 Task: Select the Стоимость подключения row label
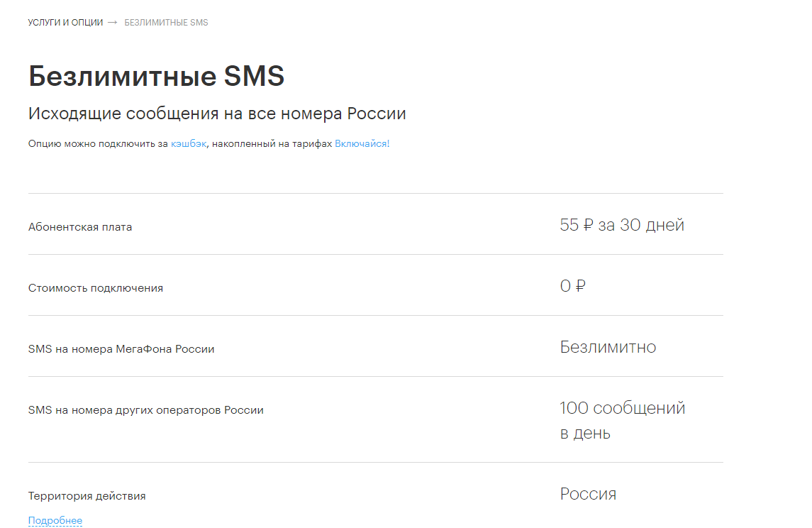[x=96, y=288]
